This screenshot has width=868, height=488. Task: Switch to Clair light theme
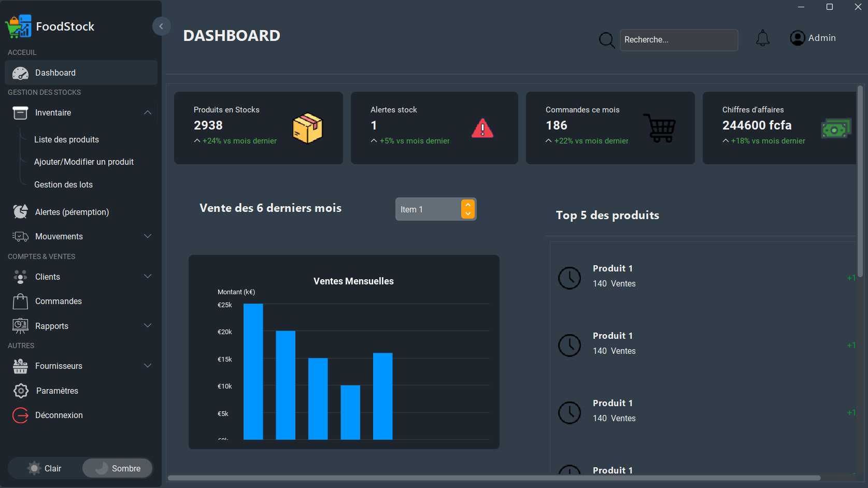[x=45, y=468]
